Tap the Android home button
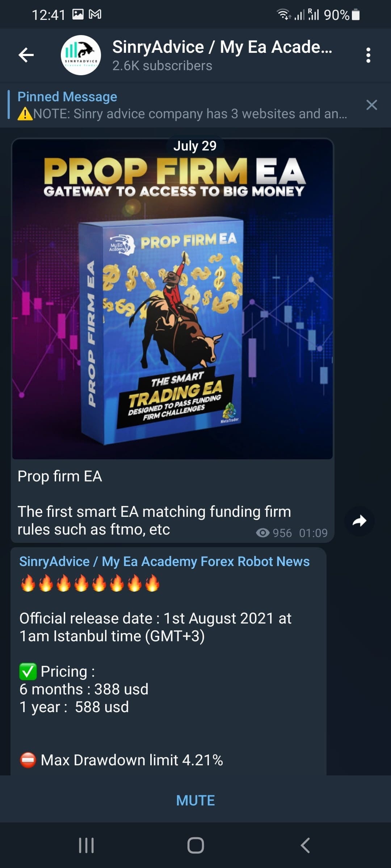The image size is (391, 868). pyautogui.click(x=195, y=845)
